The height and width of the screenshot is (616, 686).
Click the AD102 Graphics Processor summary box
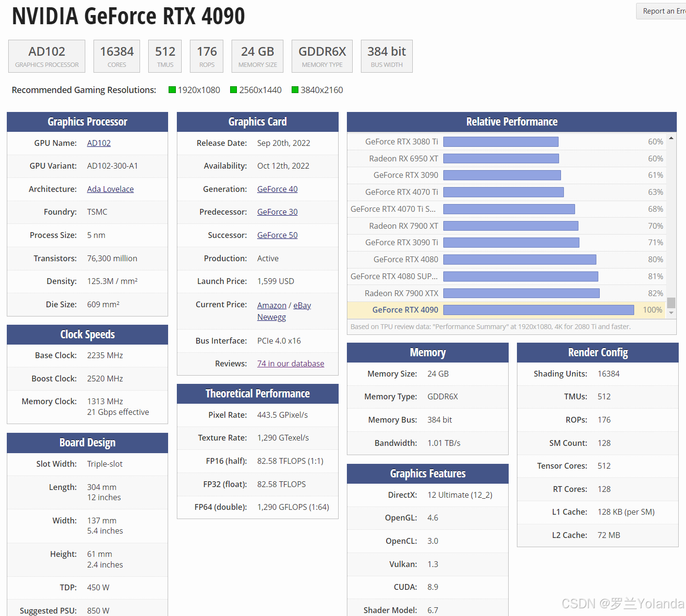(47, 56)
